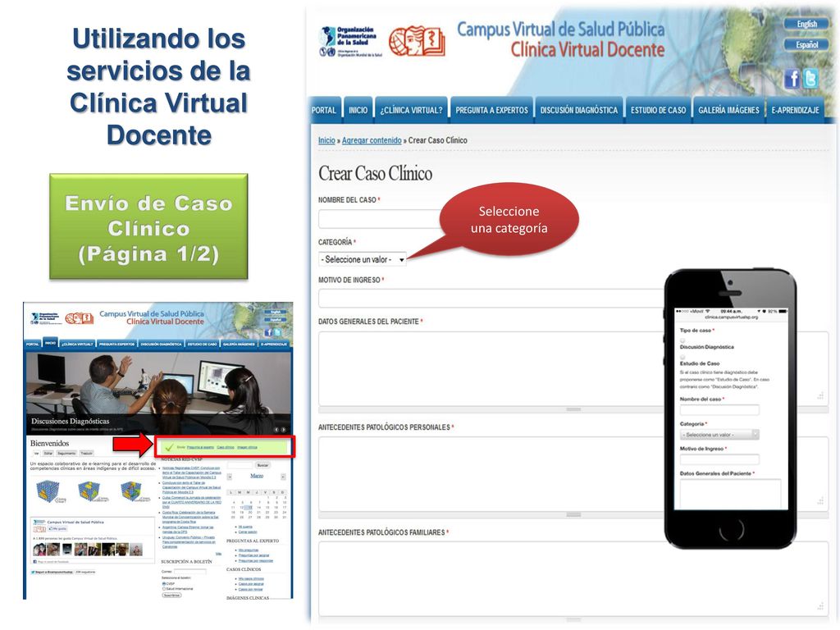
Task: Open the Categoría dropdown on the phone screen
Action: click(719, 435)
